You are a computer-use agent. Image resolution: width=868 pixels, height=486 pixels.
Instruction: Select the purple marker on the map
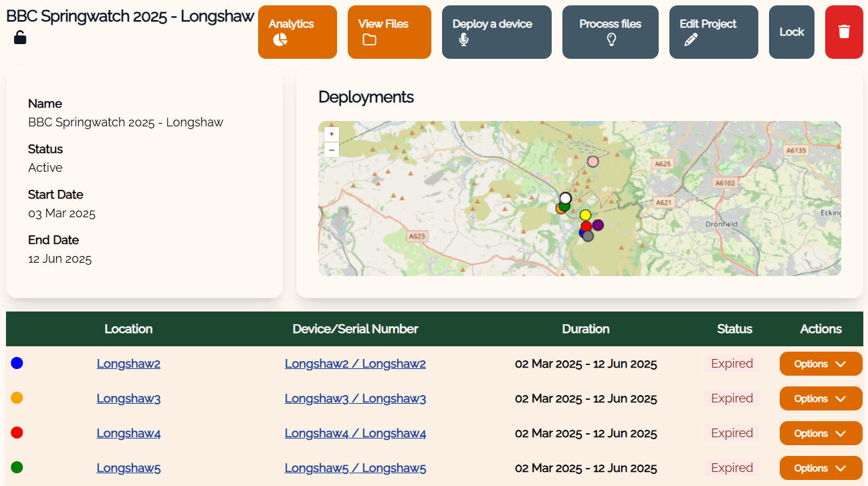click(x=598, y=225)
